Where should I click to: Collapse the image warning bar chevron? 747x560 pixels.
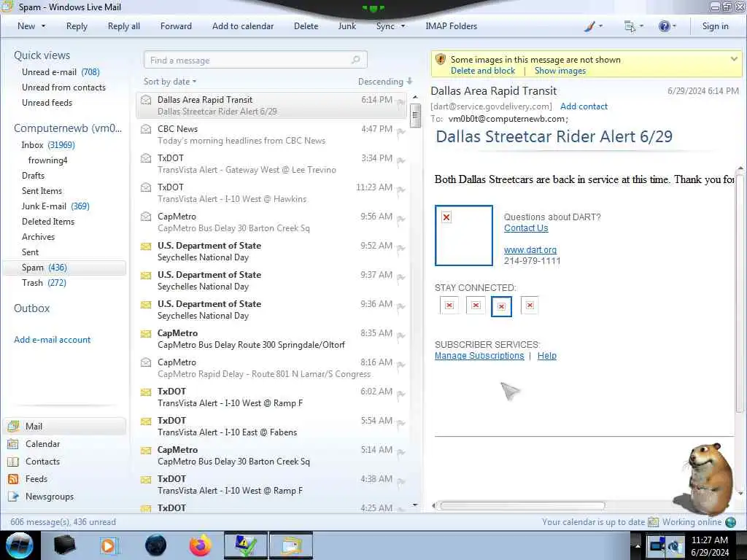734,60
